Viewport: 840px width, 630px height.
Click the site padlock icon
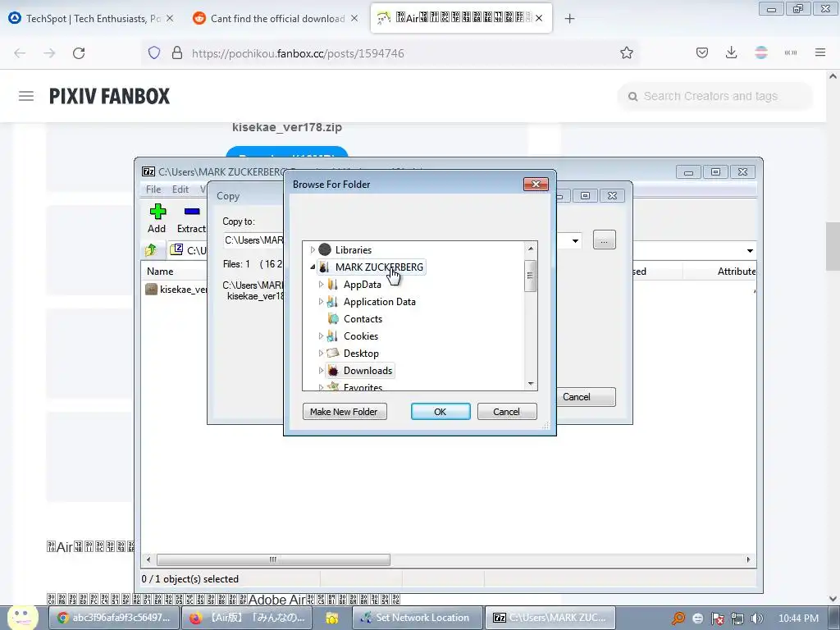click(x=177, y=53)
